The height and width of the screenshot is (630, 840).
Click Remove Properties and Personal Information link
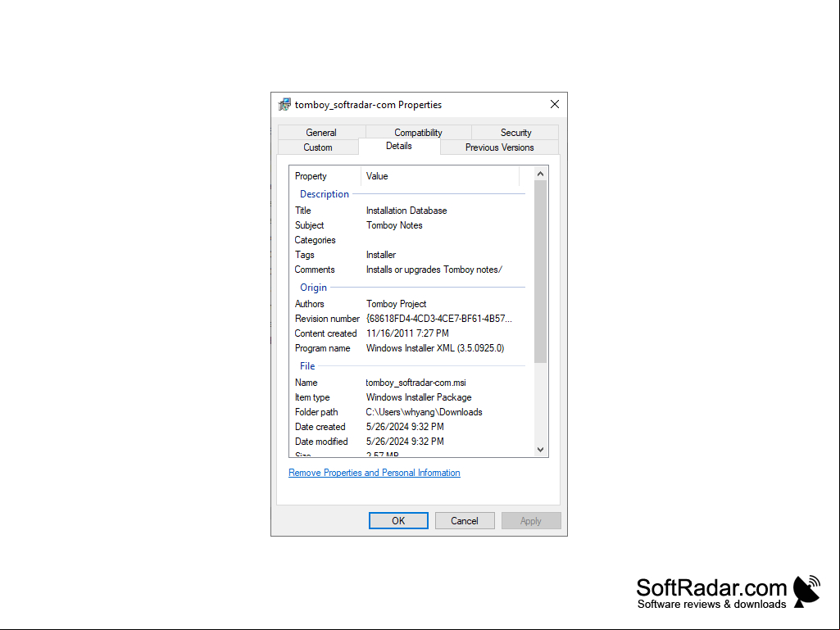[x=375, y=473]
